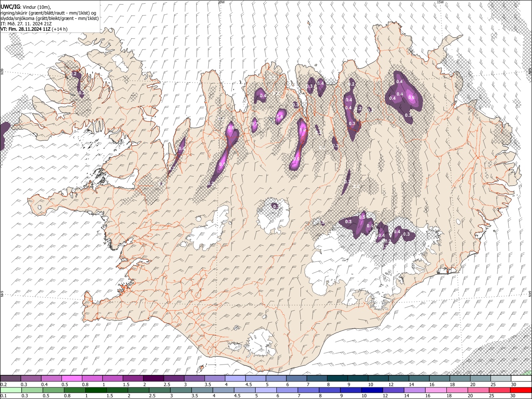Viewport: 532px width, 399px height.
Task: Click the upper legend swatch starting at 5
Action: point(276,378)
